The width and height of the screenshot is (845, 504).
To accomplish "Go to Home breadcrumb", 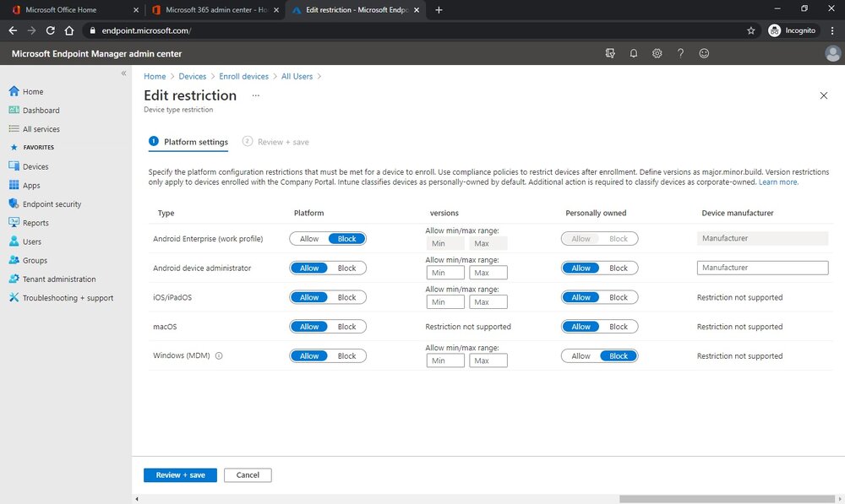I will 155,77.
